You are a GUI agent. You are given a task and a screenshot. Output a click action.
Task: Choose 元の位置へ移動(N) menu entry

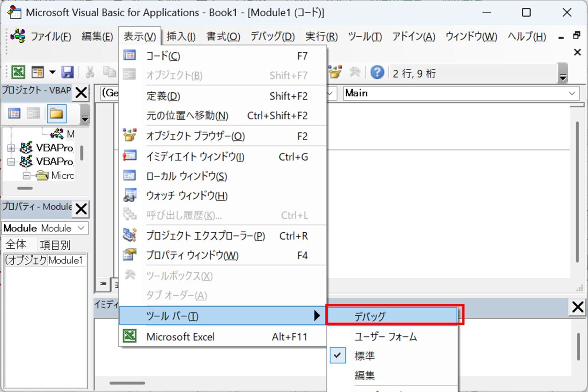click(222, 116)
